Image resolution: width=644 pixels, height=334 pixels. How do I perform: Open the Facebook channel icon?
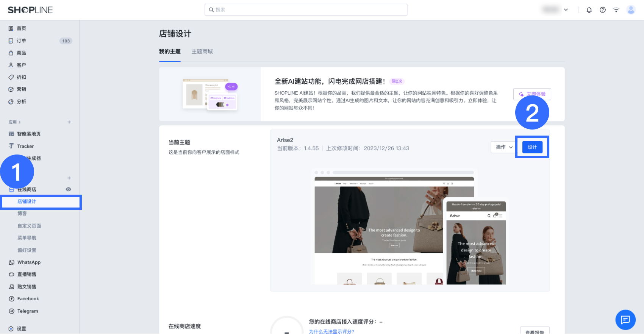click(12, 299)
